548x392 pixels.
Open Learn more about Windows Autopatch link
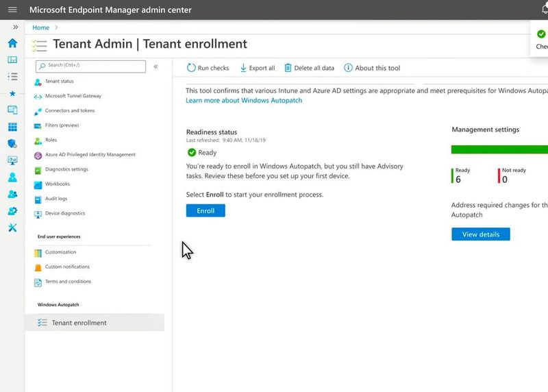[244, 100]
